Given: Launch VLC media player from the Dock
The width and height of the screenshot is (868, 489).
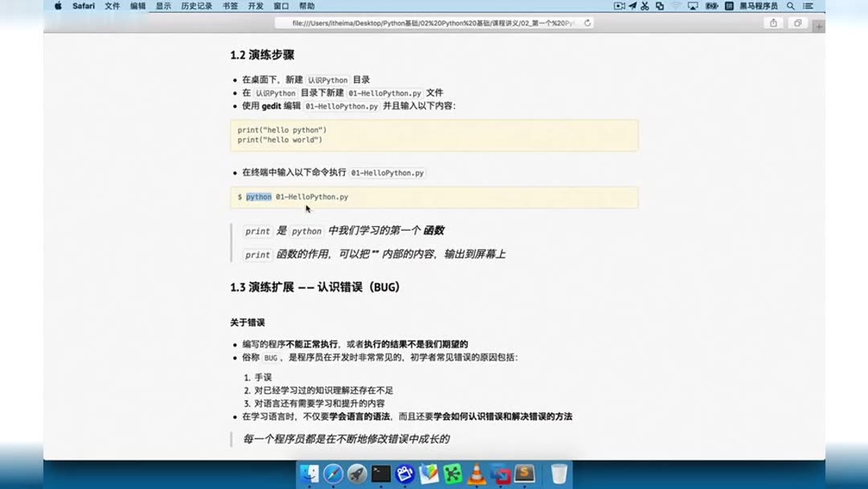Looking at the screenshot, I should point(477,475).
